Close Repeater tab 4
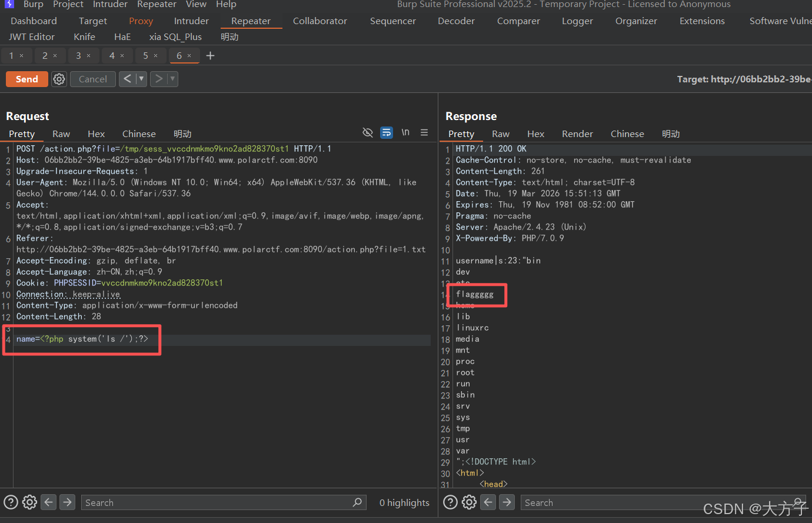 click(x=122, y=56)
